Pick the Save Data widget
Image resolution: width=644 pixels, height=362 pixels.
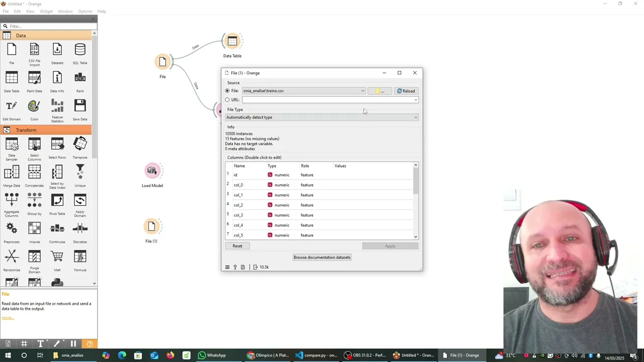click(80, 111)
